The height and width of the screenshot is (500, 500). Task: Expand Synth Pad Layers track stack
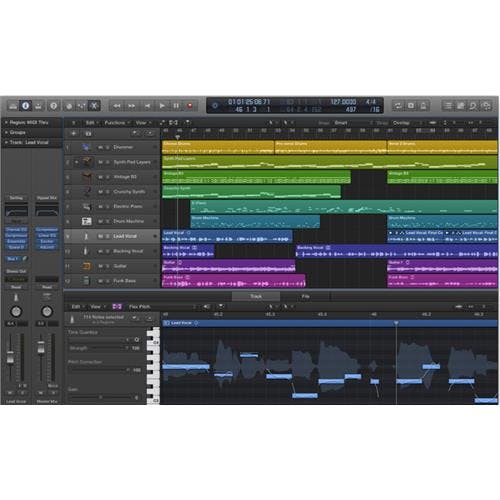tap(76, 162)
